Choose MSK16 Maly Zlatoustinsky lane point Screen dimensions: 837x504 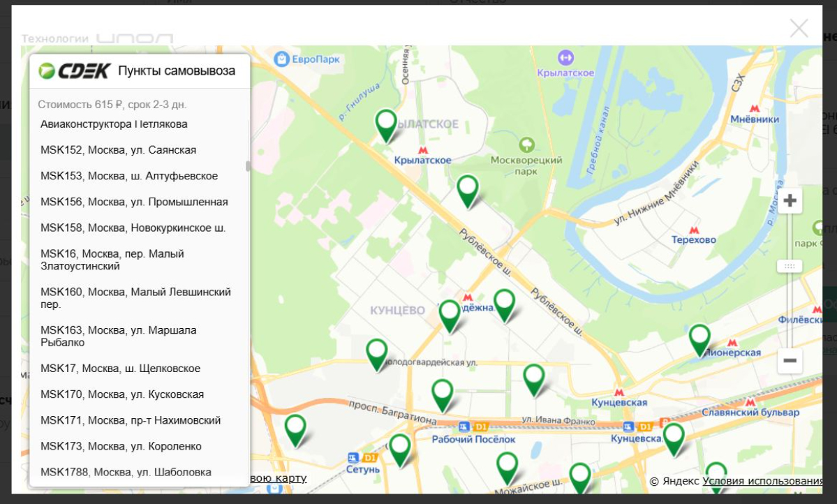pos(112,260)
